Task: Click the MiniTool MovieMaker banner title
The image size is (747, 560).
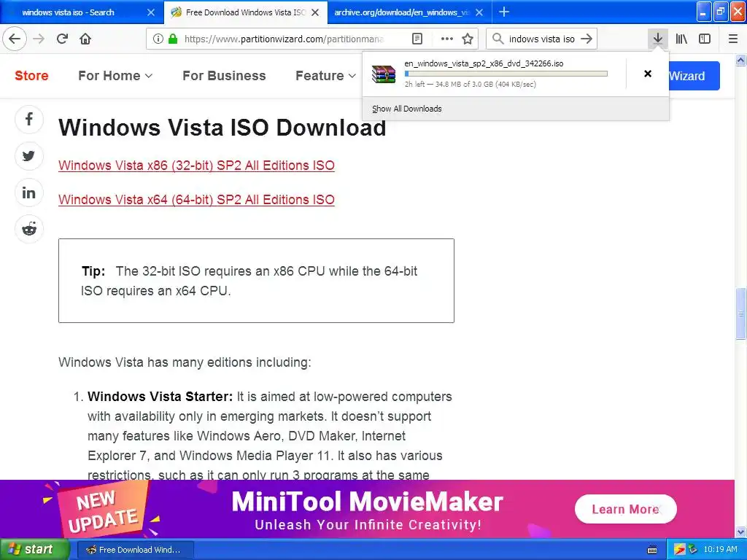Action: click(x=368, y=502)
